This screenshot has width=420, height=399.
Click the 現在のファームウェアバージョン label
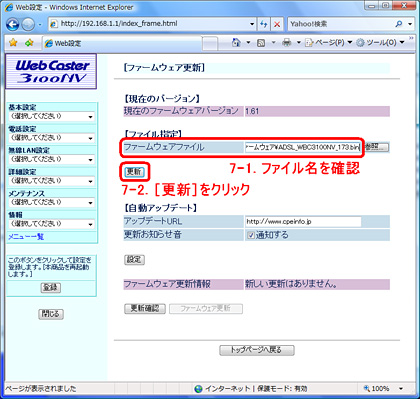point(181,111)
